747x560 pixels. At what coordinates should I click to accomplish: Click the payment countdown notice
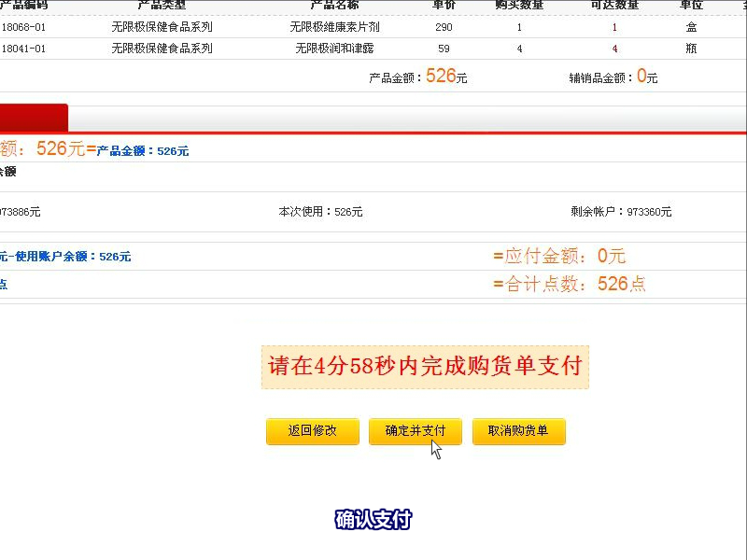425,367
